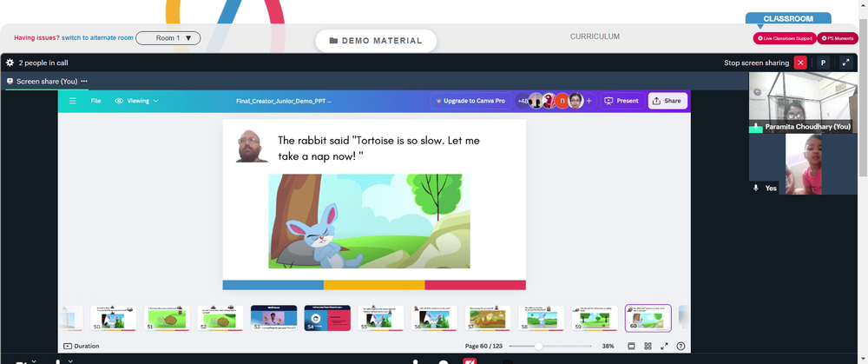868x364 pixels.
Task: Select slide 57 thumbnail
Action: [x=488, y=318]
